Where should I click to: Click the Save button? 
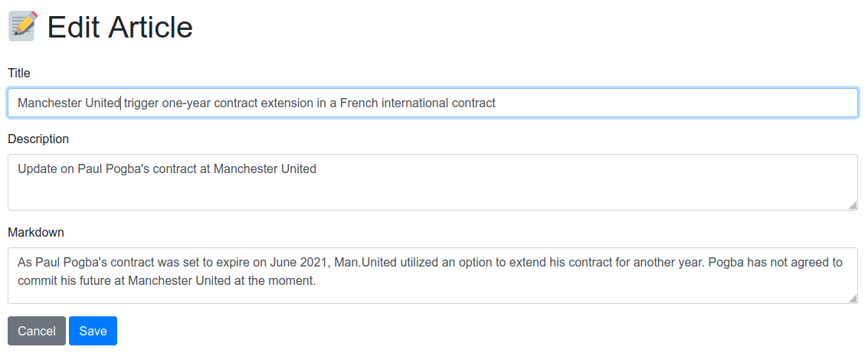point(93,331)
